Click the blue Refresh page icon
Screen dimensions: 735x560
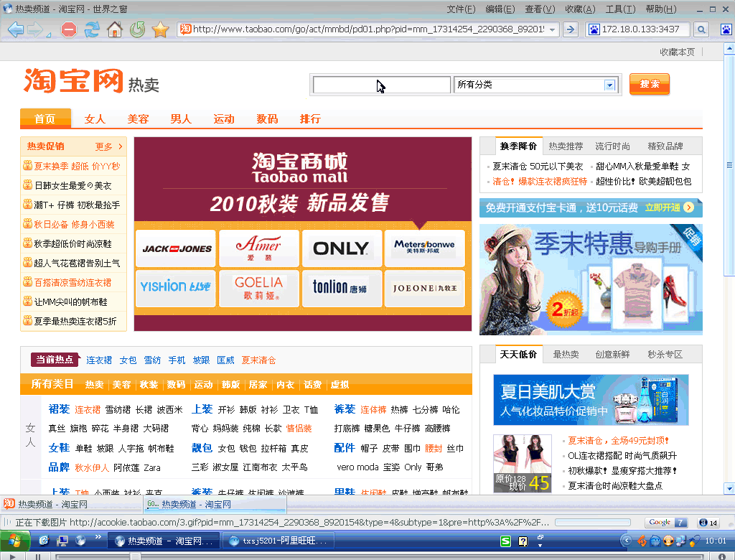92,29
